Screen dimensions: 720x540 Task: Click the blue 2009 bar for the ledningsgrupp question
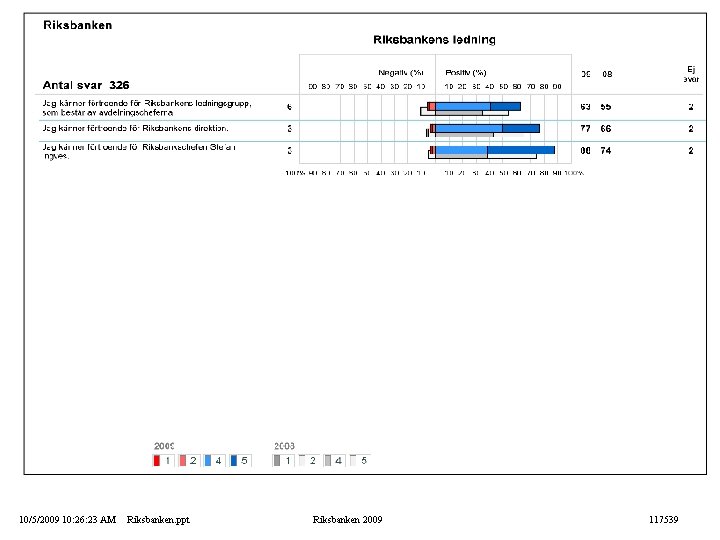point(478,107)
